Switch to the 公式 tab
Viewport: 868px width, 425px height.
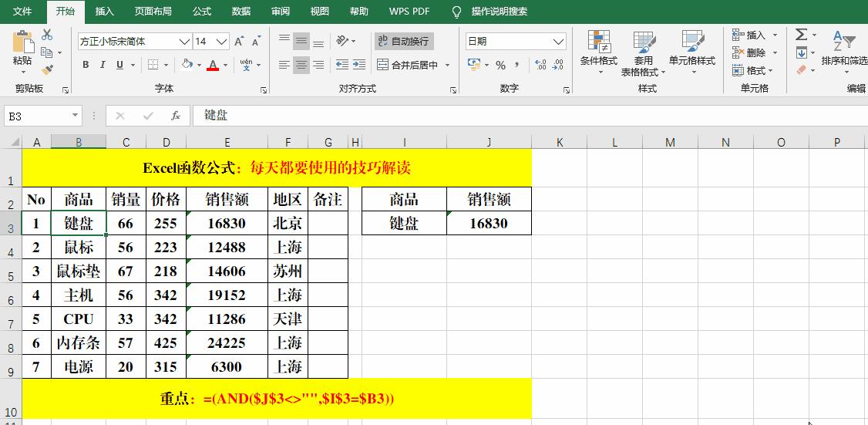click(202, 11)
